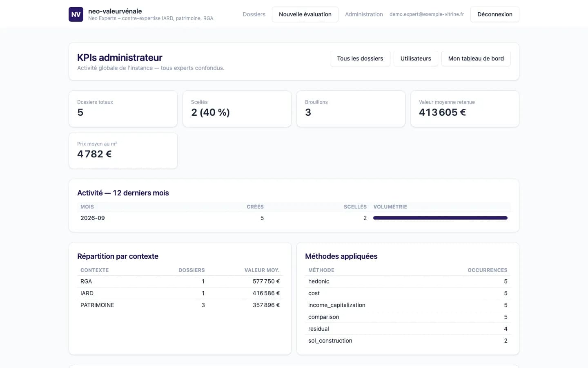The width and height of the screenshot is (588, 368).
Task: Click the NV logo icon
Action: click(76, 14)
